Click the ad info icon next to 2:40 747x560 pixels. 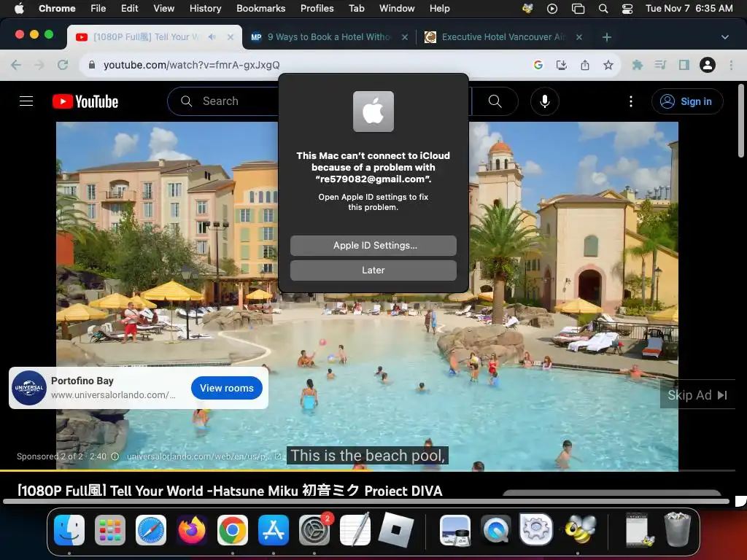point(115,456)
